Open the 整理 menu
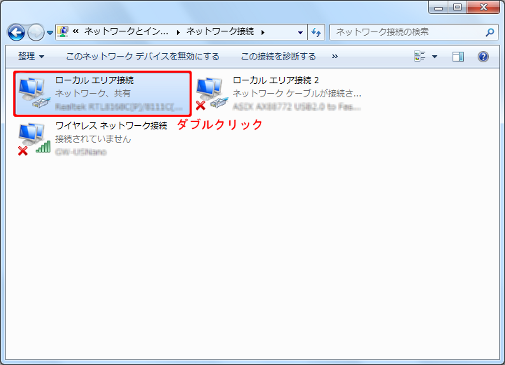The image size is (505, 365). (31, 56)
